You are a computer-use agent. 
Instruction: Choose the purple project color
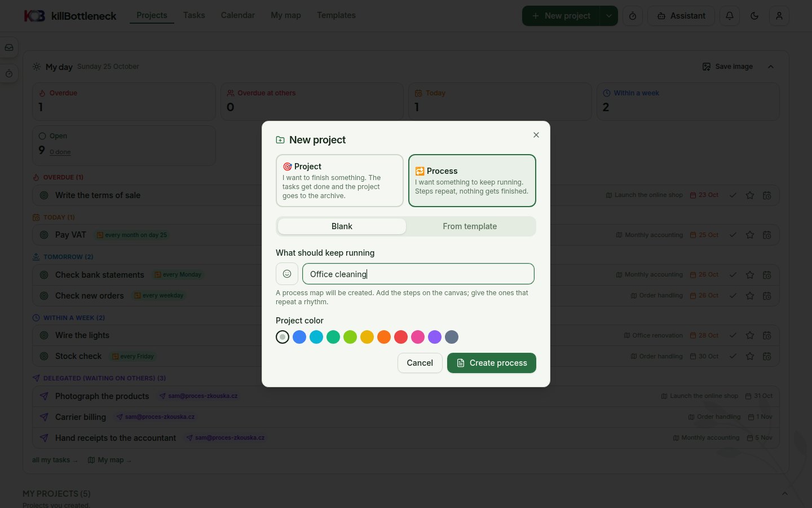435,337
